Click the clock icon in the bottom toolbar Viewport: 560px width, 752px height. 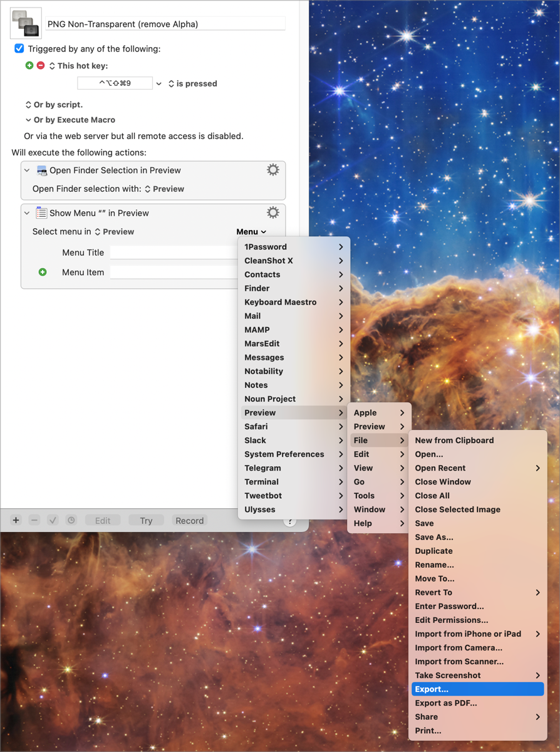point(71,520)
